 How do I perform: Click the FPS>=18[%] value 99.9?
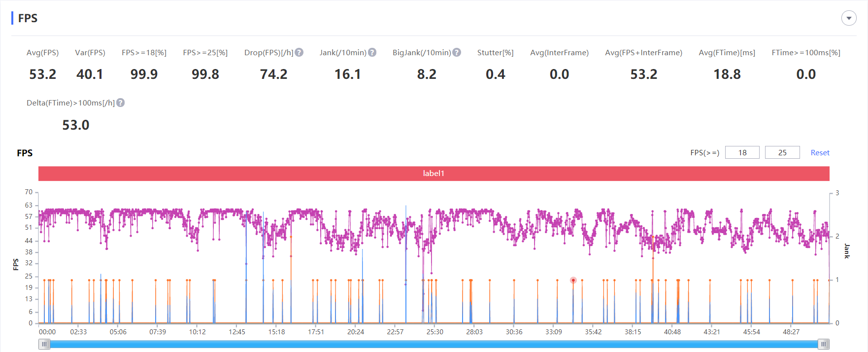pyautogui.click(x=144, y=74)
